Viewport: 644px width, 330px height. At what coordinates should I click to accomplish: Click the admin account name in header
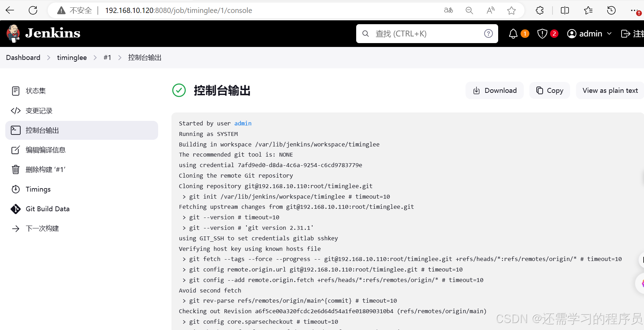click(x=590, y=34)
